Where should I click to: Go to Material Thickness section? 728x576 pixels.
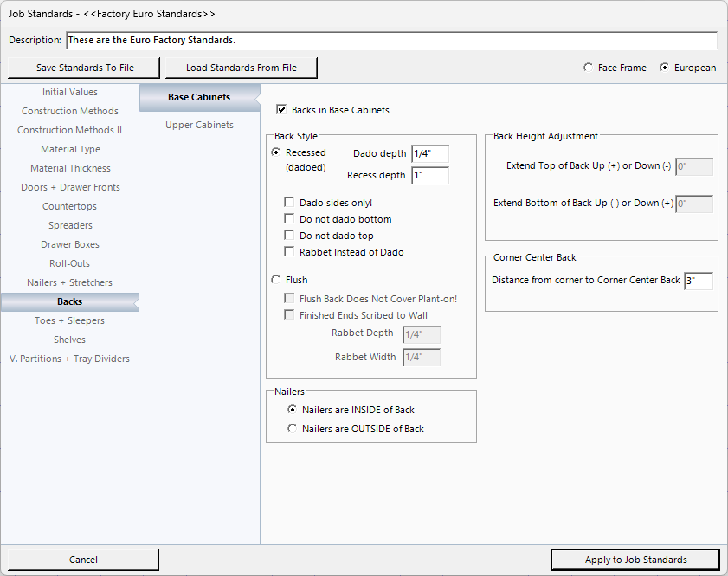point(70,168)
